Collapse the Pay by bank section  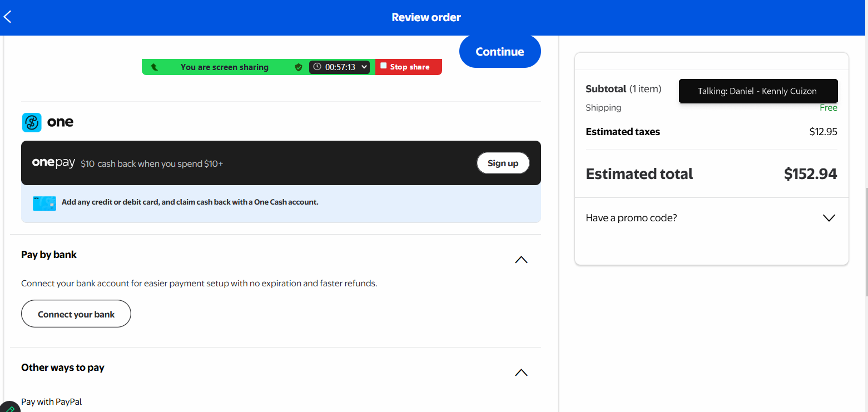521,260
